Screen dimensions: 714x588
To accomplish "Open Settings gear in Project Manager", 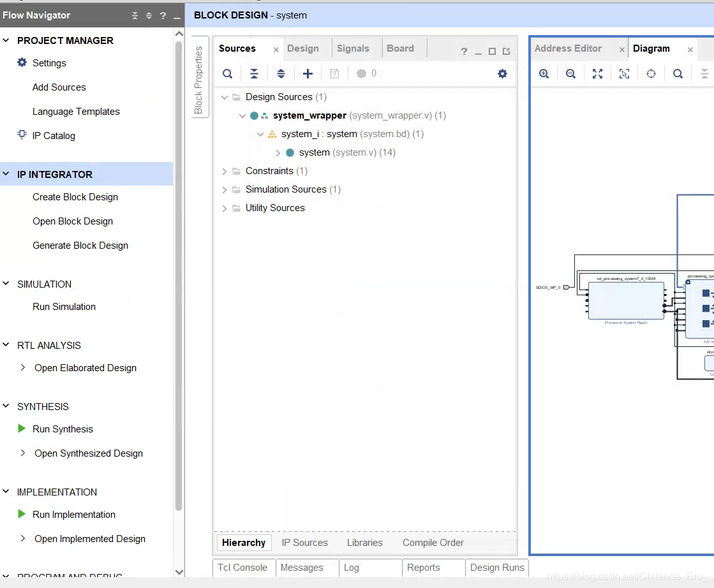I will [x=22, y=62].
